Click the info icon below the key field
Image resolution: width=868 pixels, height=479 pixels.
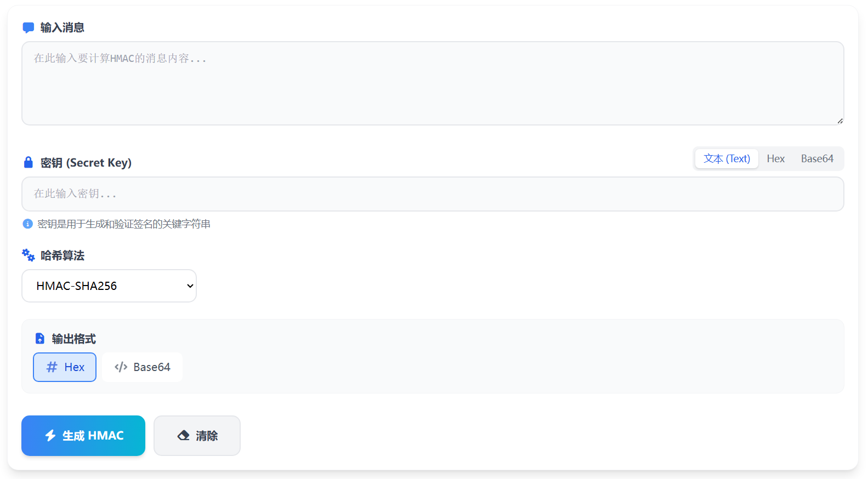[27, 224]
